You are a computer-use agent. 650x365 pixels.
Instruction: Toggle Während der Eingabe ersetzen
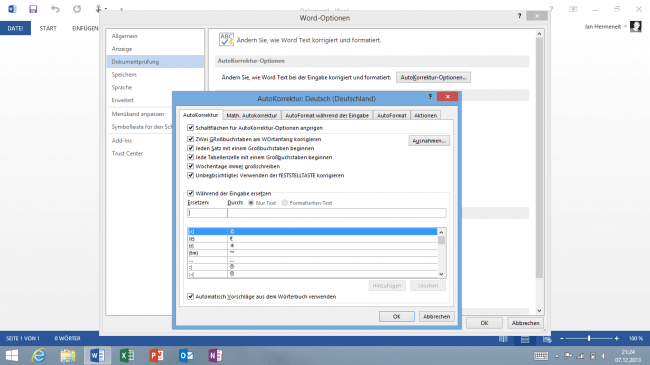191,193
